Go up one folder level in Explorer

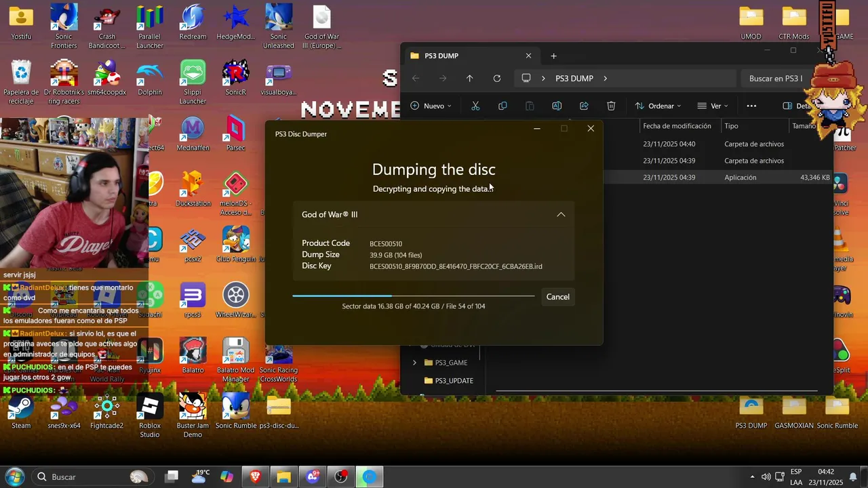pyautogui.click(x=470, y=79)
